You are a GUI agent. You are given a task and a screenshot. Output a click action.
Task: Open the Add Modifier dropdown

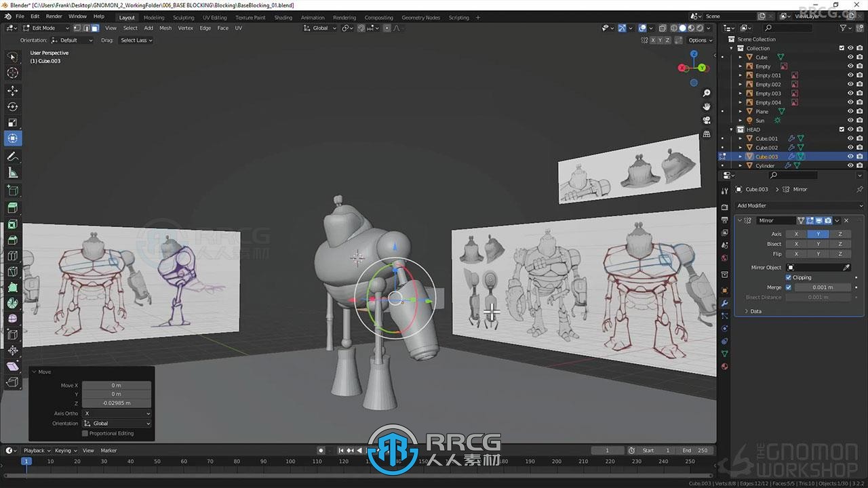point(800,205)
